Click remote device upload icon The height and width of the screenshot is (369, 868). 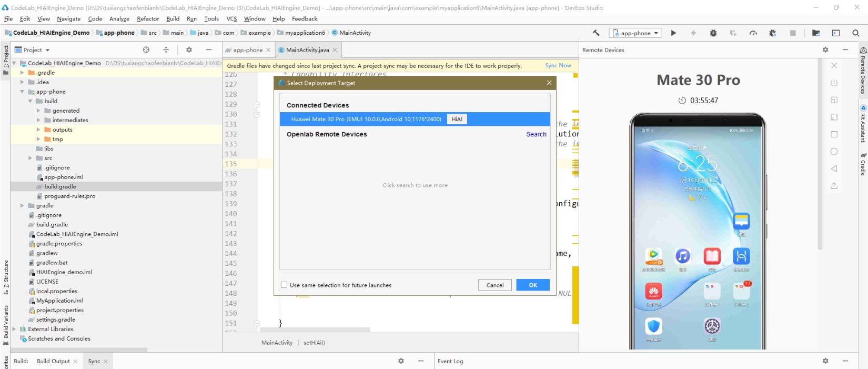coord(834,186)
